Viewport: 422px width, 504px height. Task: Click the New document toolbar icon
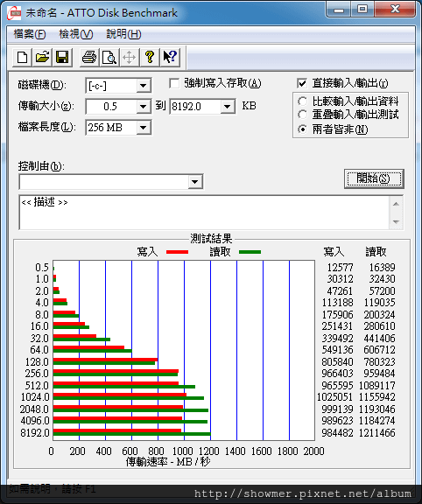[x=22, y=58]
